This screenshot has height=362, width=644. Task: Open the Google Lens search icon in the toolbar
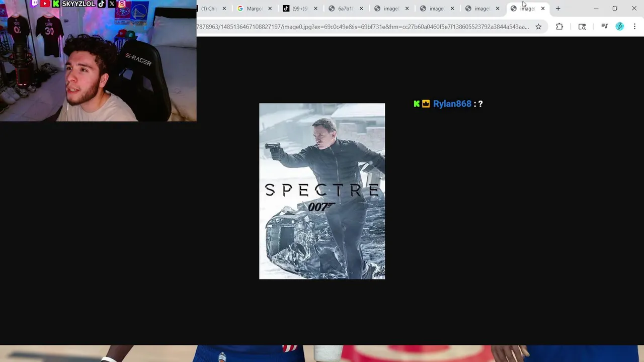(x=582, y=27)
